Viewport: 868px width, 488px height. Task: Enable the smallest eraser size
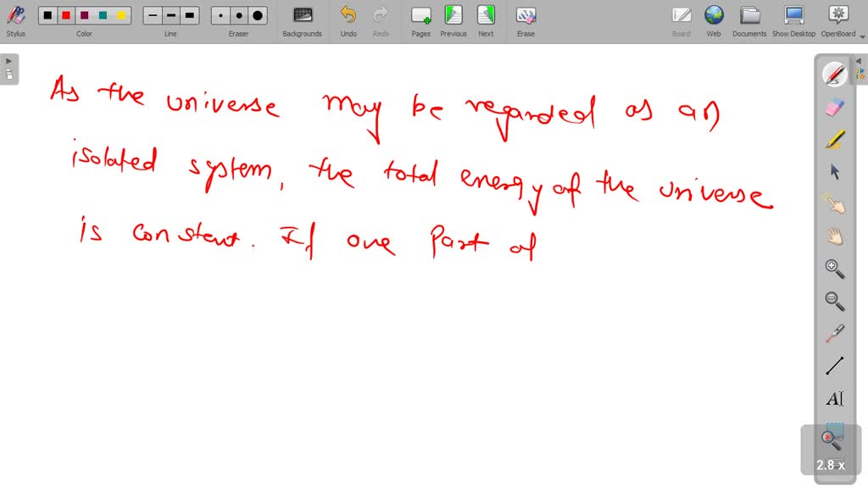[x=220, y=14]
